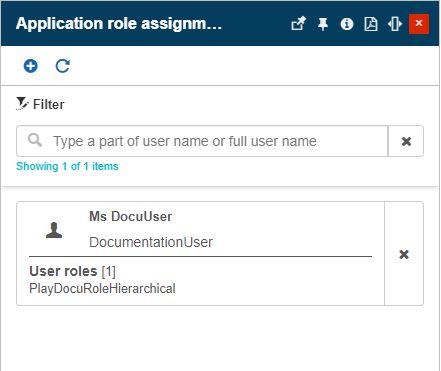This screenshot has height=371, width=441.
Task: Click 'Showing 1 of 1 items' text
Action: tap(67, 166)
